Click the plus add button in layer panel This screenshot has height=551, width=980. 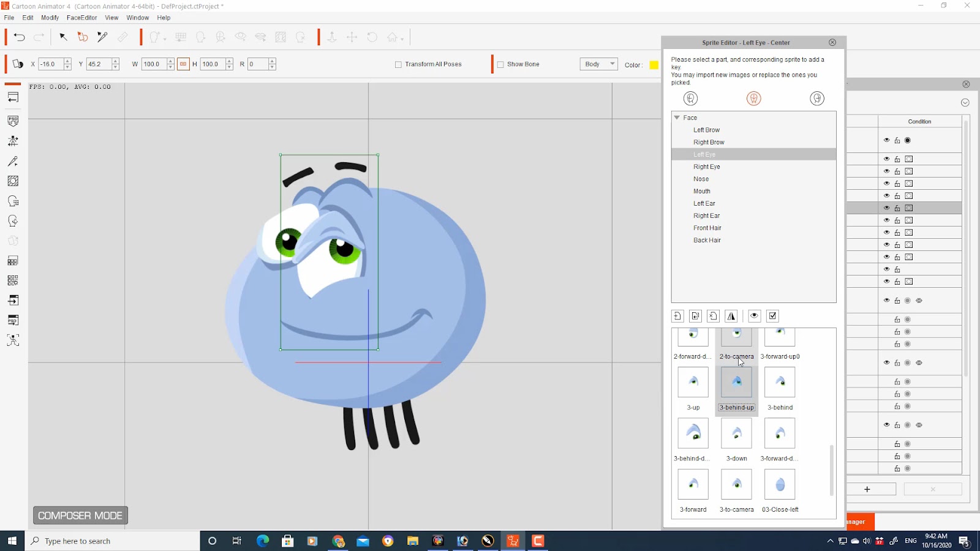pyautogui.click(x=867, y=489)
